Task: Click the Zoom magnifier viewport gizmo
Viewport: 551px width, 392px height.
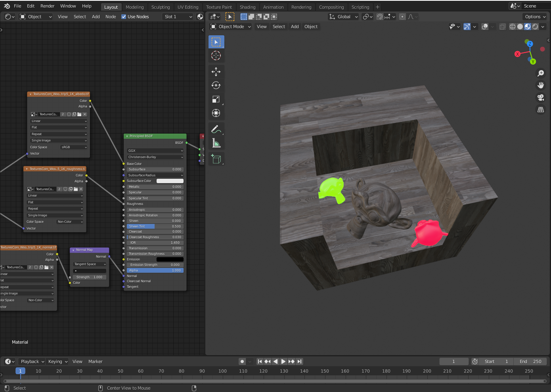Action: pos(541,73)
